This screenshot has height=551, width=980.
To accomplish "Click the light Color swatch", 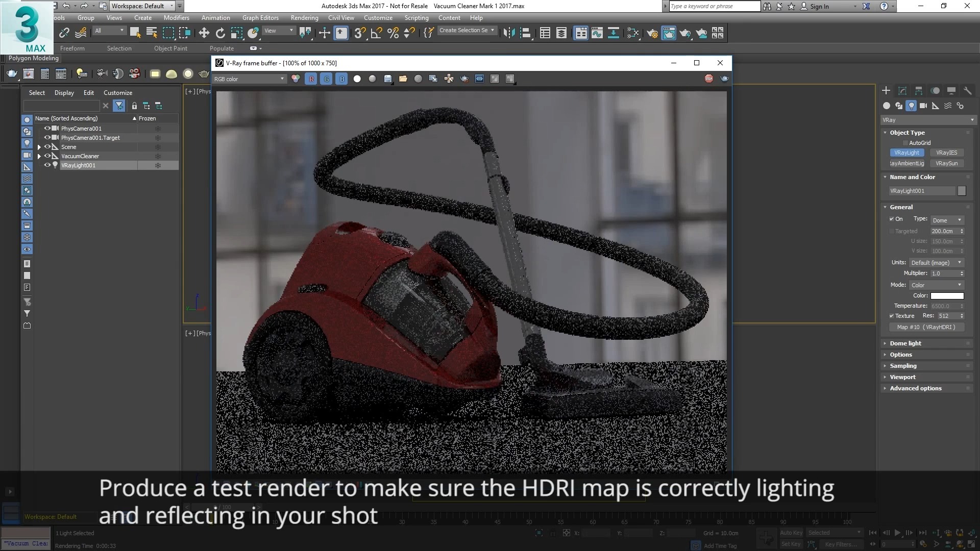I will [x=947, y=295].
